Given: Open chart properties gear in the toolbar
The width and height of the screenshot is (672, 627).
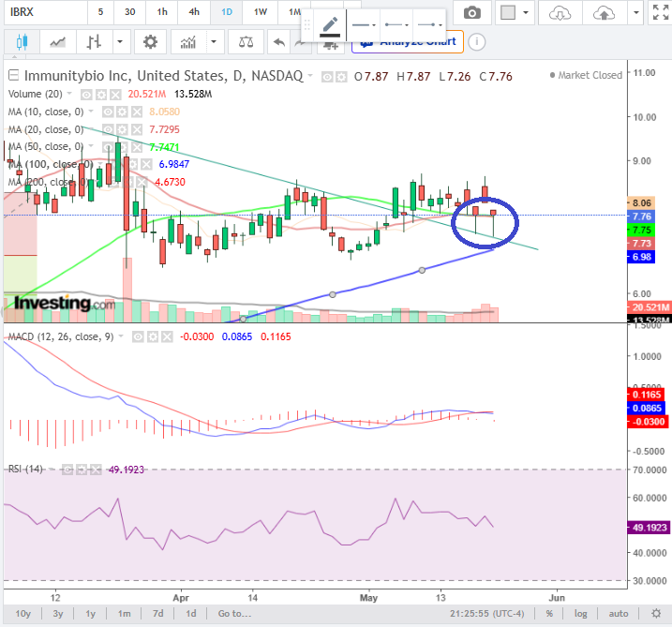Looking at the screenshot, I should [150, 42].
